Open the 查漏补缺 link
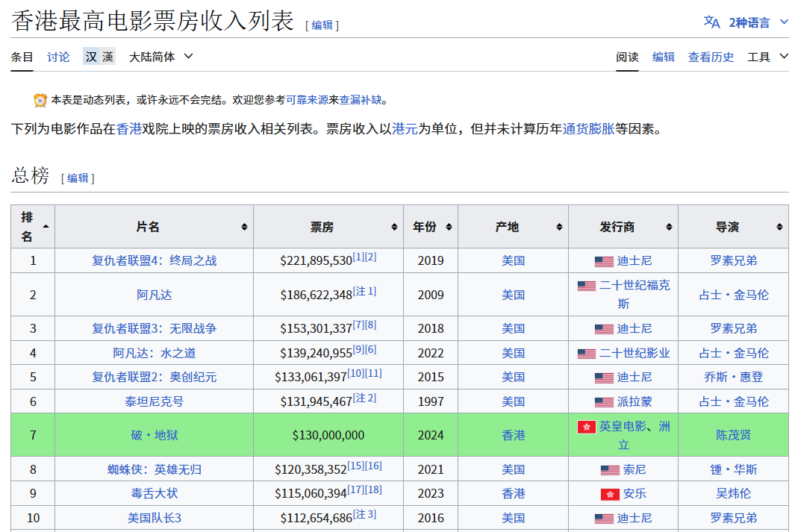This screenshot has height=532, width=792. point(360,100)
